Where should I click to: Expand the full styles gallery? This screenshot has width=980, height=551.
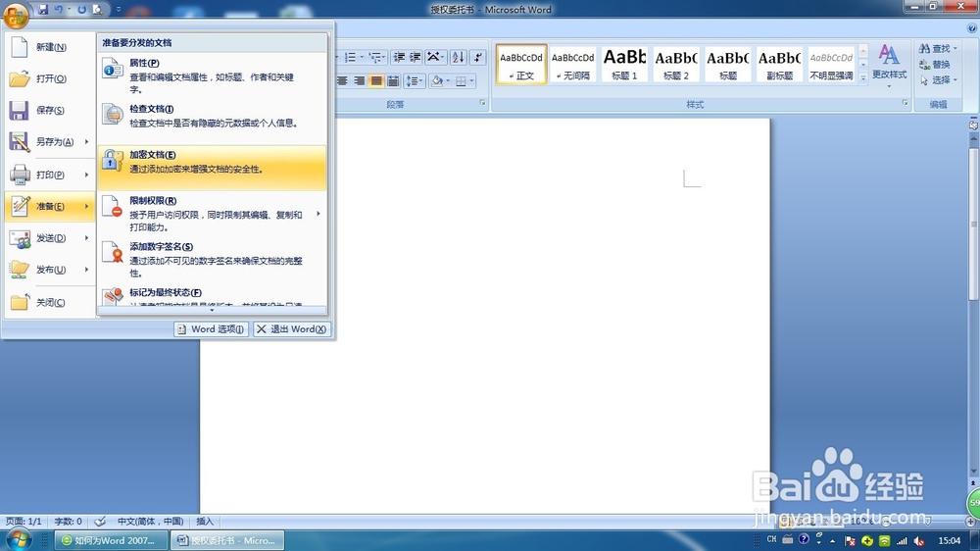click(x=863, y=78)
